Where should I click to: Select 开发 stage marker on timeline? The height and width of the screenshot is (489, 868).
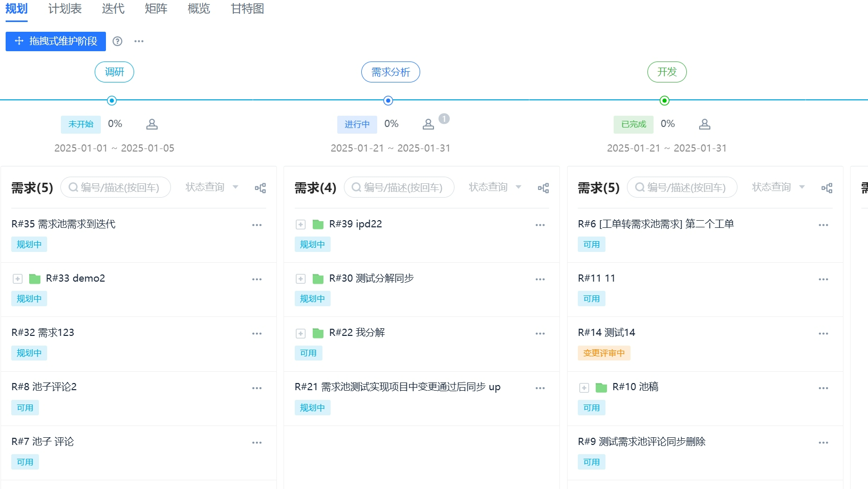664,100
